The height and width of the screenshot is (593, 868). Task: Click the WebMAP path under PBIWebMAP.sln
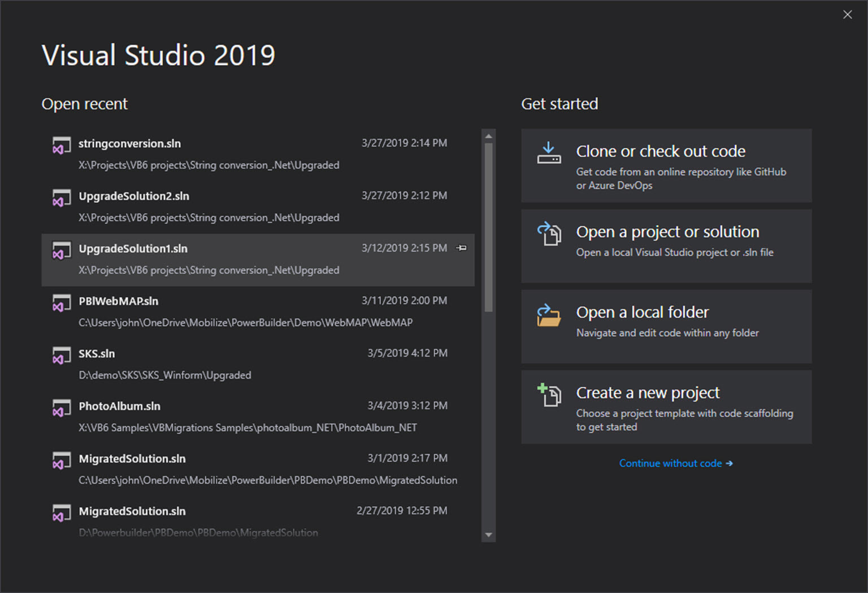(x=245, y=322)
